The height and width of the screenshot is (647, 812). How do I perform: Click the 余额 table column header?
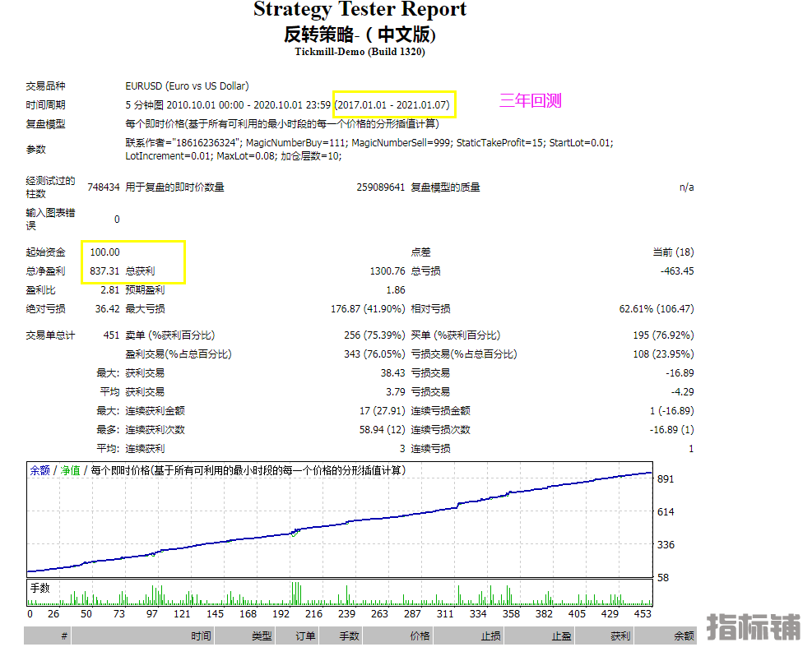coord(666,636)
